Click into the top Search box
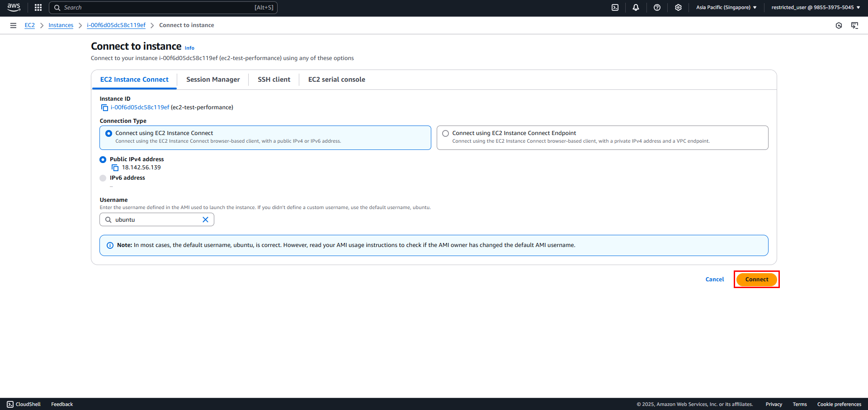Viewport: 868px width, 410px height. click(x=163, y=7)
